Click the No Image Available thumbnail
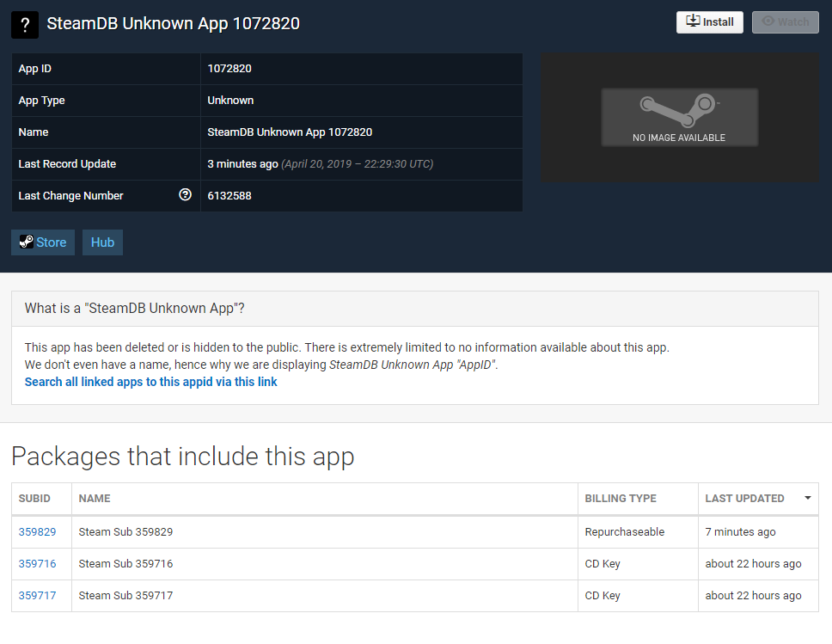 click(679, 117)
